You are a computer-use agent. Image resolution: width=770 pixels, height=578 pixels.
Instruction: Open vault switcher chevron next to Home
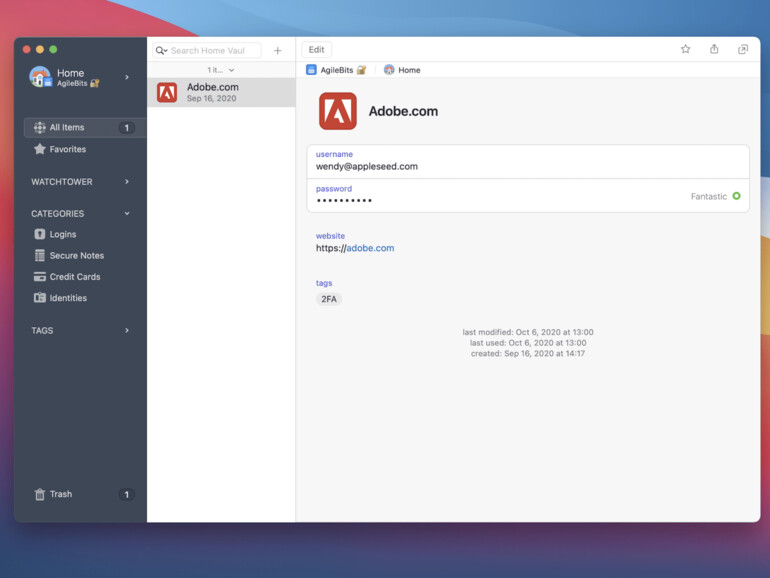(x=127, y=77)
